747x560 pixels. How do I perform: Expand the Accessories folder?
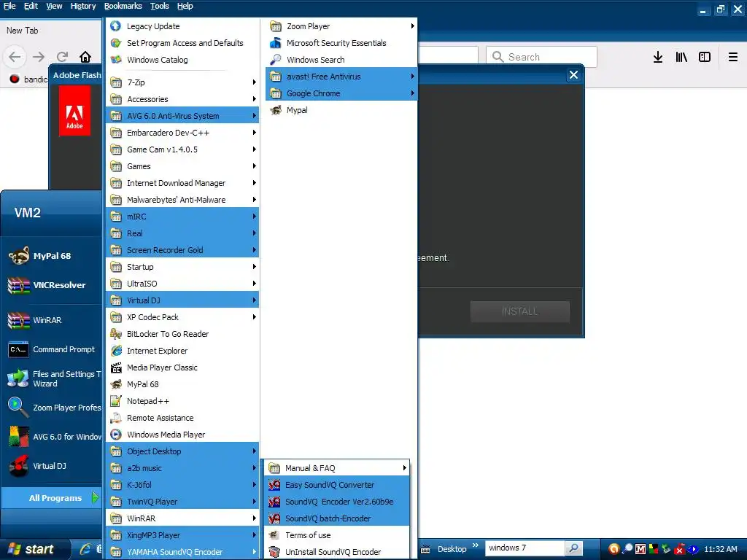(x=182, y=99)
